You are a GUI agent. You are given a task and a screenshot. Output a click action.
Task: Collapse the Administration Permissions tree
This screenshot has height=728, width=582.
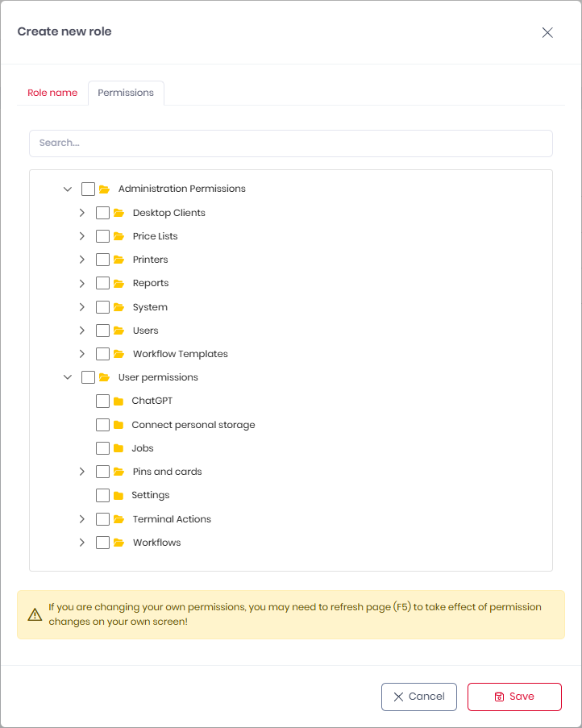[68, 189]
